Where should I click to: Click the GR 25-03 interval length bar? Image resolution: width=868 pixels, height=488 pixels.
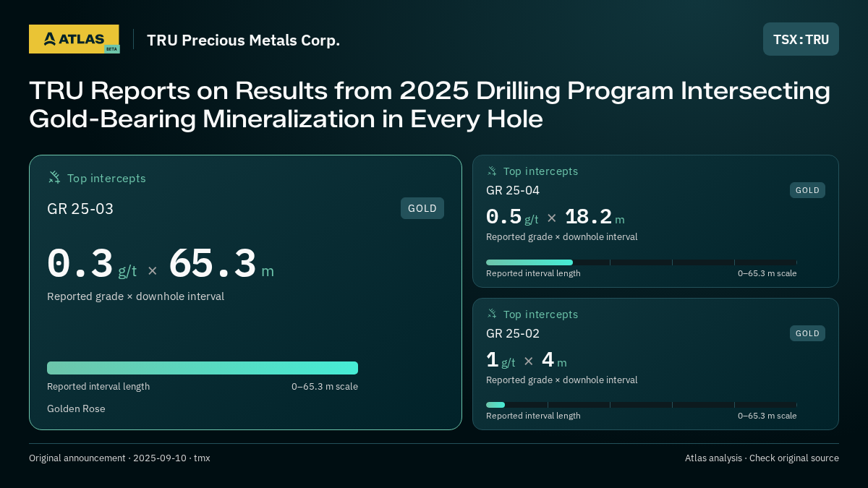click(203, 368)
